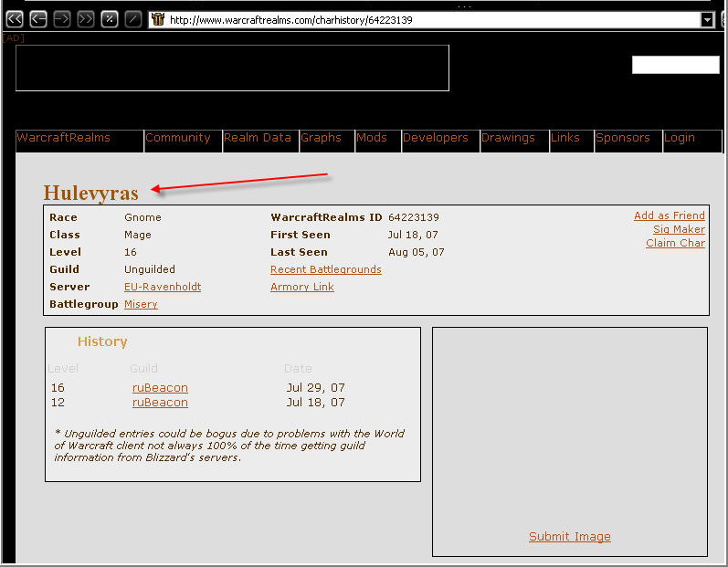Click the white search box at top right
The image size is (728, 567).
[676, 65]
